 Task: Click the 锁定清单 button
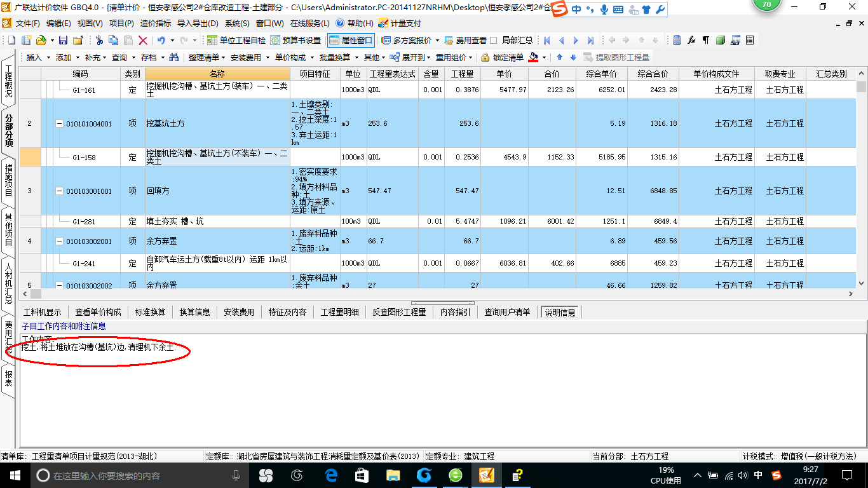pyautogui.click(x=502, y=57)
